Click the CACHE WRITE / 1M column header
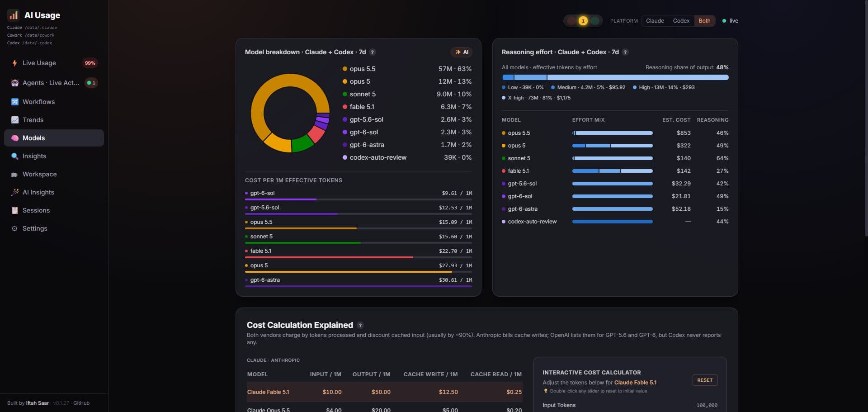Screen dimensions: 868x412 [x=430, y=374]
